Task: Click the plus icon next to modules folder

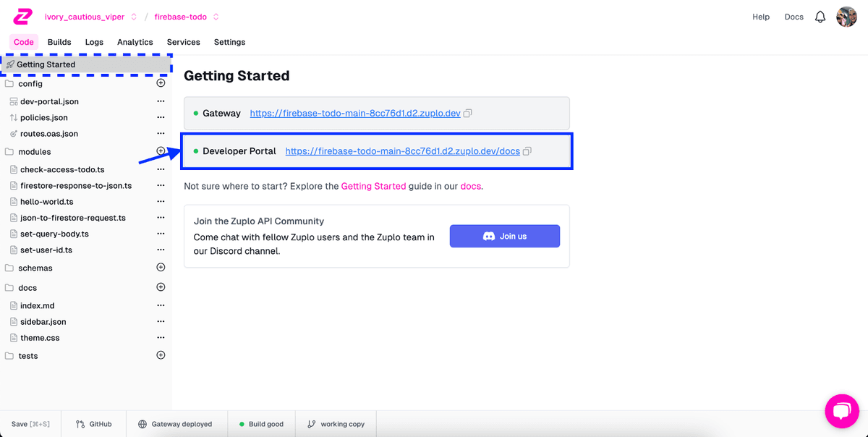Action: point(161,152)
